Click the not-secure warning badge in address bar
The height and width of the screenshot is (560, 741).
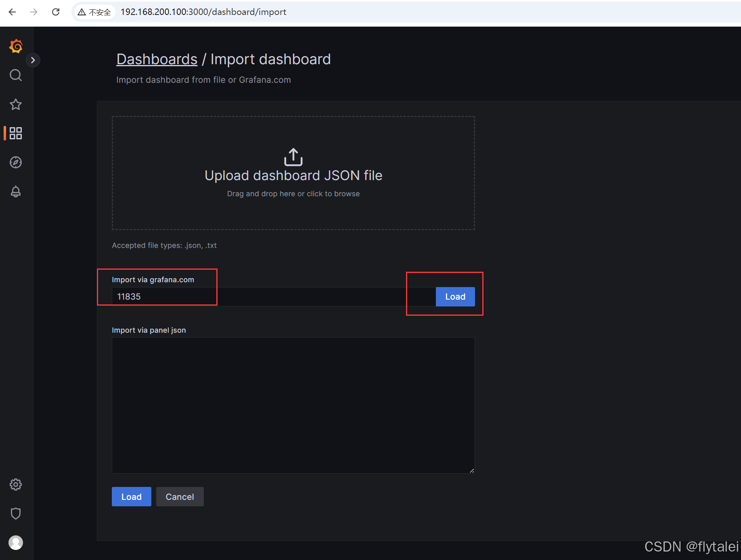pos(94,12)
